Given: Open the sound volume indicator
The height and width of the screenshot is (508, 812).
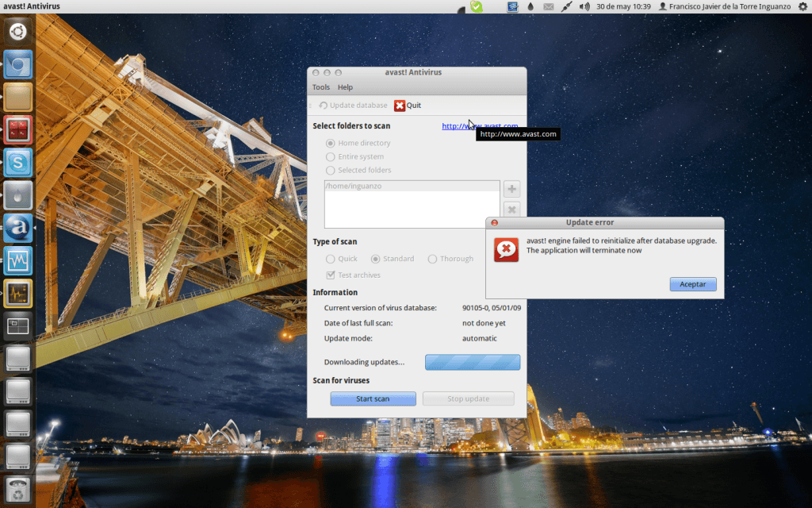Looking at the screenshot, I should coord(584,6).
